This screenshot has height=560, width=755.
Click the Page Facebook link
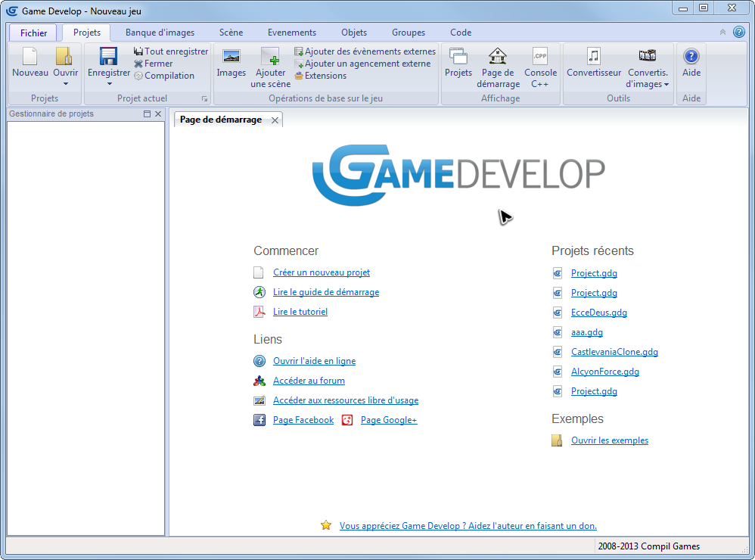[303, 420]
